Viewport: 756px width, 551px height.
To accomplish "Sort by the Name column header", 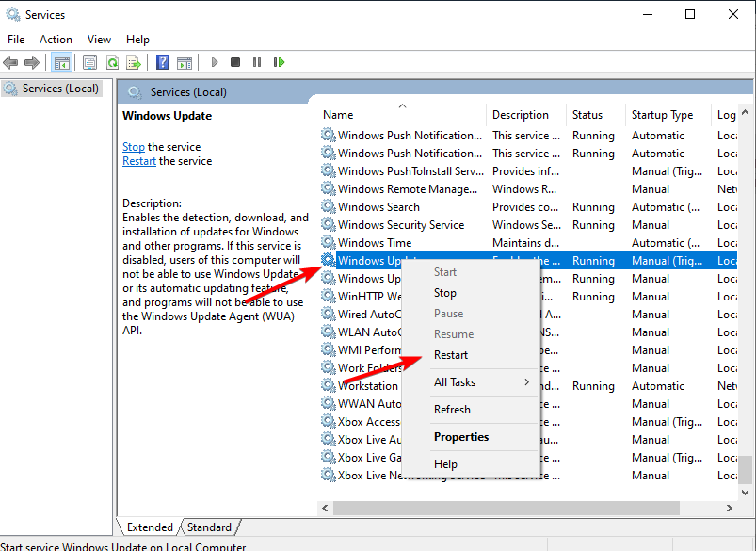I will (403, 114).
